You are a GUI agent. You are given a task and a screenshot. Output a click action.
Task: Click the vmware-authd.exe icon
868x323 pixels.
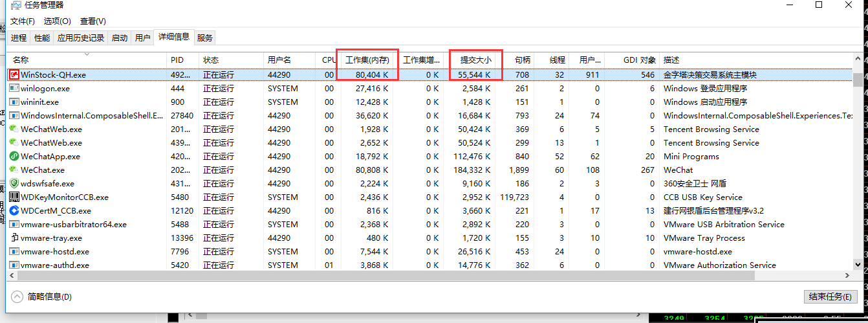pyautogui.click(x=14, y=265)
